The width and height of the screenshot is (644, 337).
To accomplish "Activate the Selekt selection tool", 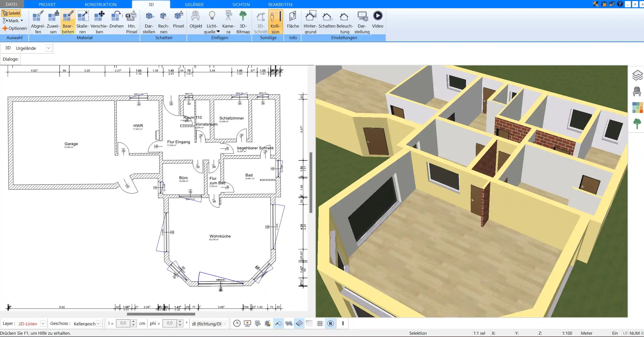I will tap(11, 13).
